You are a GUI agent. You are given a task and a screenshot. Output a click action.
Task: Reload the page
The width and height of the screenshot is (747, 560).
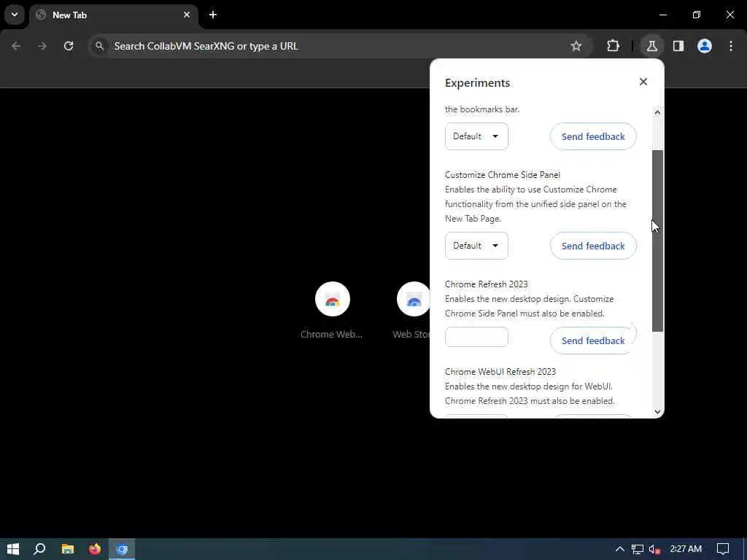coord(69,46)
